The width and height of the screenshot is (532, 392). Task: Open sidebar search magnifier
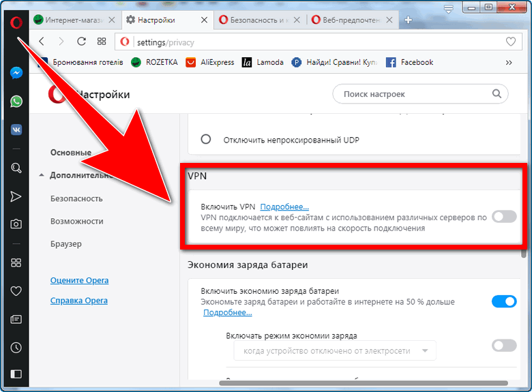click(16, 168)
